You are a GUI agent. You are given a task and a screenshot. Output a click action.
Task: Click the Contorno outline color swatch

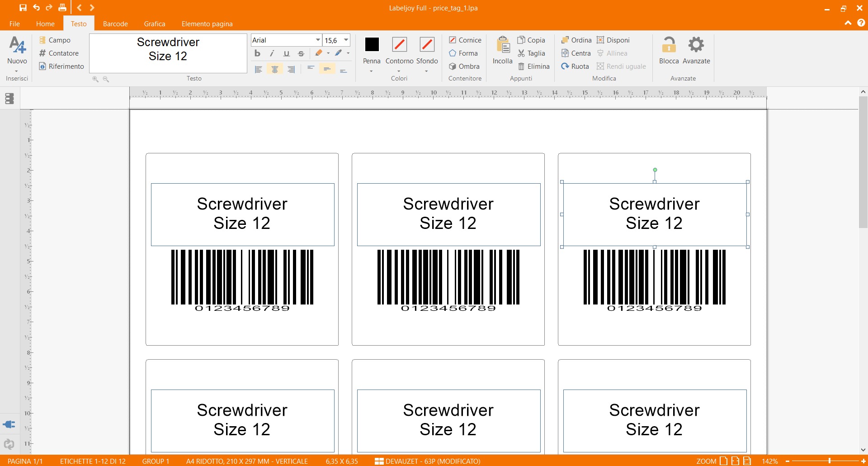click(400, 44)
